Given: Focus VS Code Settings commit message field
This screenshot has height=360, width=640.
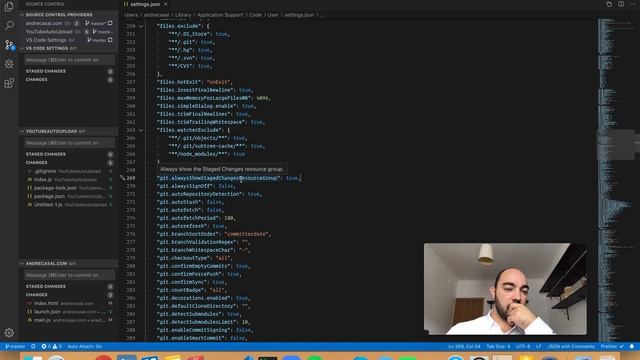Looking at the screenshot, I should [69, 60].
